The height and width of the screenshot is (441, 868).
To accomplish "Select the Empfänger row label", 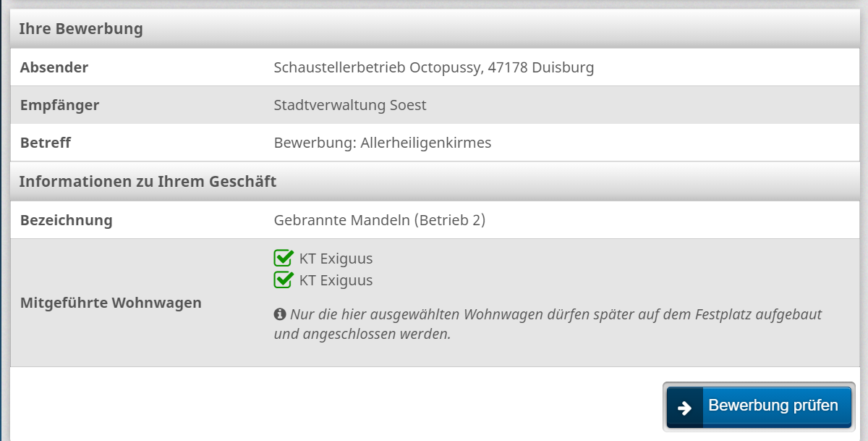I will (x=59, y=106).
